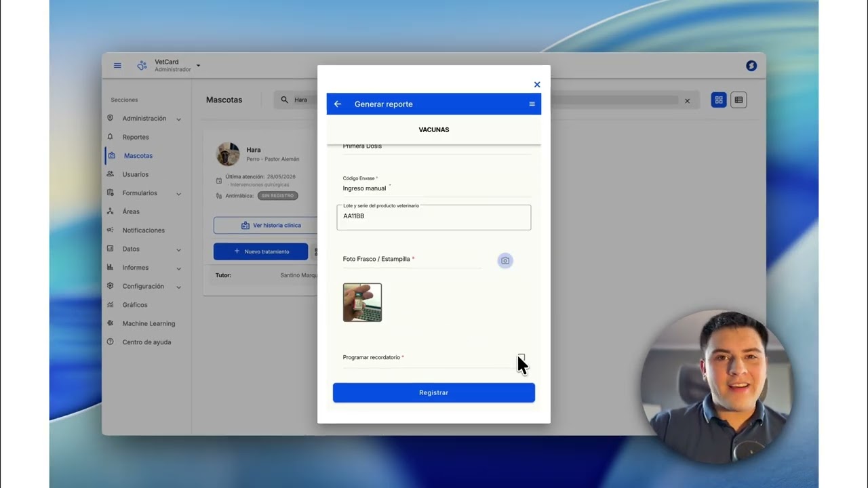Close the Generar reporte dialog with X
This screenshot has height=488, width=868.
537,85
